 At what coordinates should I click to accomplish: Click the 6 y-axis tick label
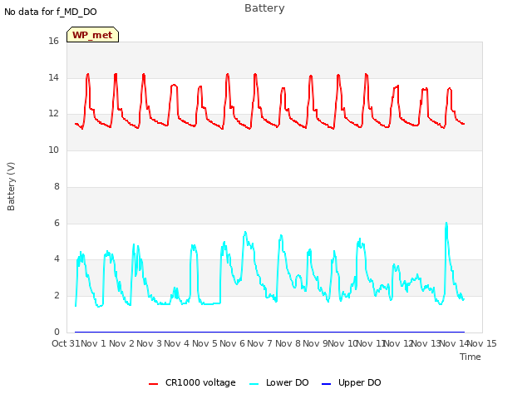click(x=57, y=223)
